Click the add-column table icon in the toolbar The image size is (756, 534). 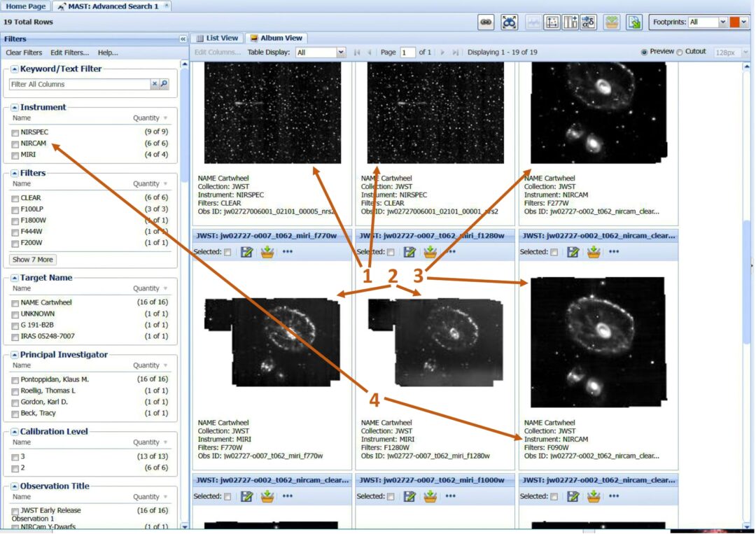pyautogui.click(x=570, y=22)
